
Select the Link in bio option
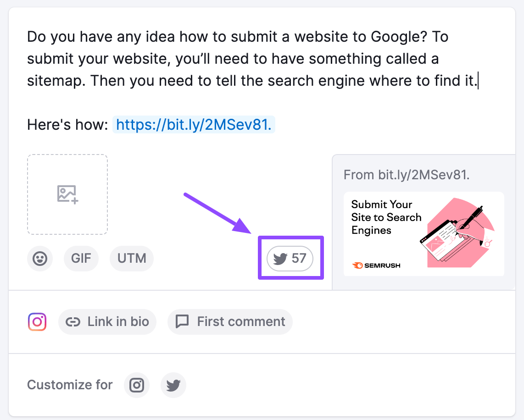pyautogui.click(x=107, y=322)
